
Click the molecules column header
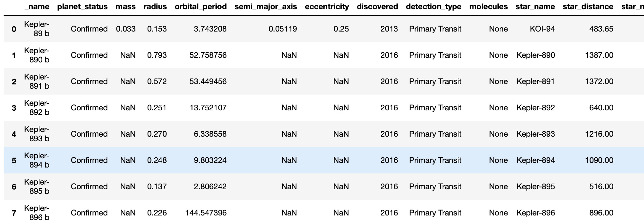(489, 7)
